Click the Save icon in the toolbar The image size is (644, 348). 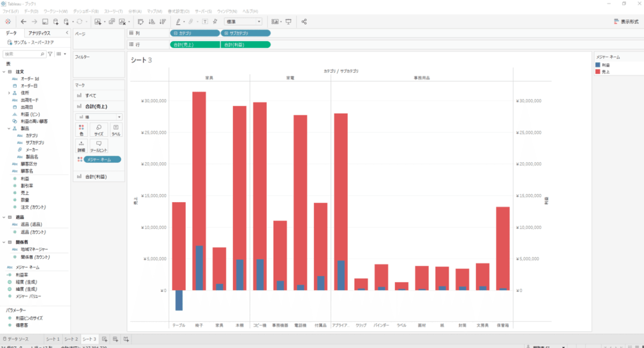(45, 22)
